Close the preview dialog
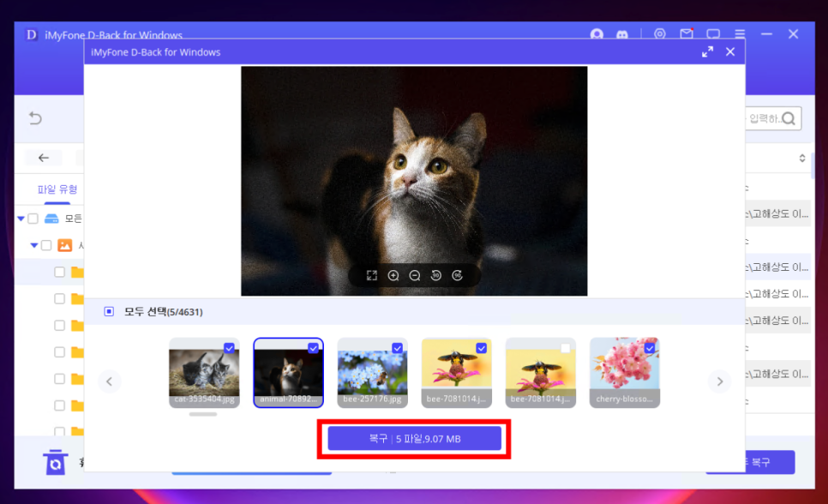The image size is (828, 504). point(730,51)
